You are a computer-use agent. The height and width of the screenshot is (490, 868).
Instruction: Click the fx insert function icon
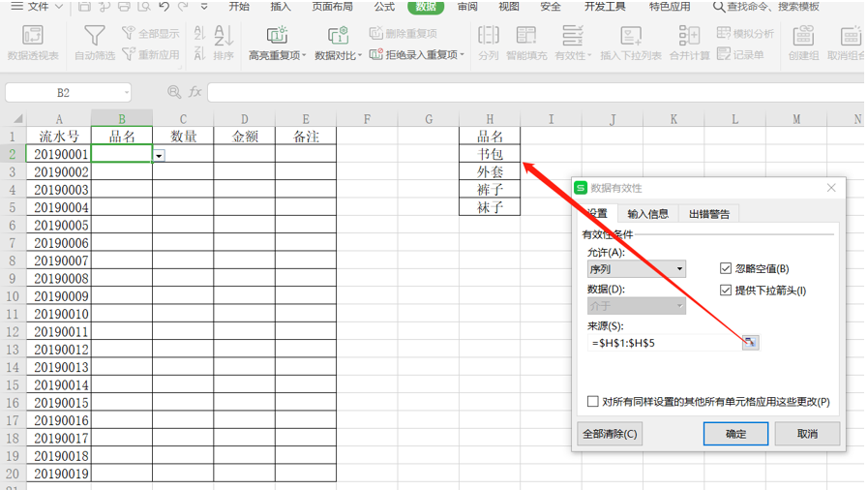click(195, 92)
